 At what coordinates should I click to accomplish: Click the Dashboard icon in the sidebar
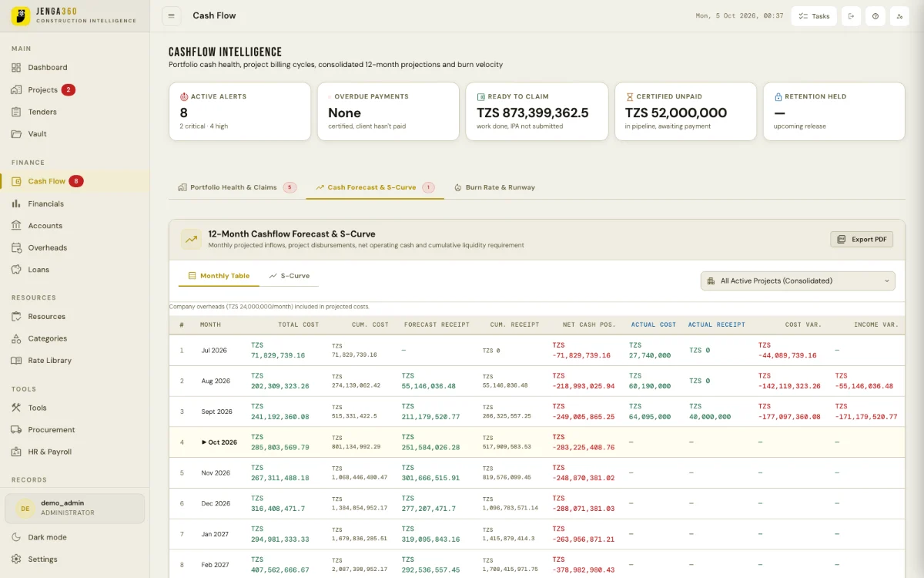click(17, 68)
